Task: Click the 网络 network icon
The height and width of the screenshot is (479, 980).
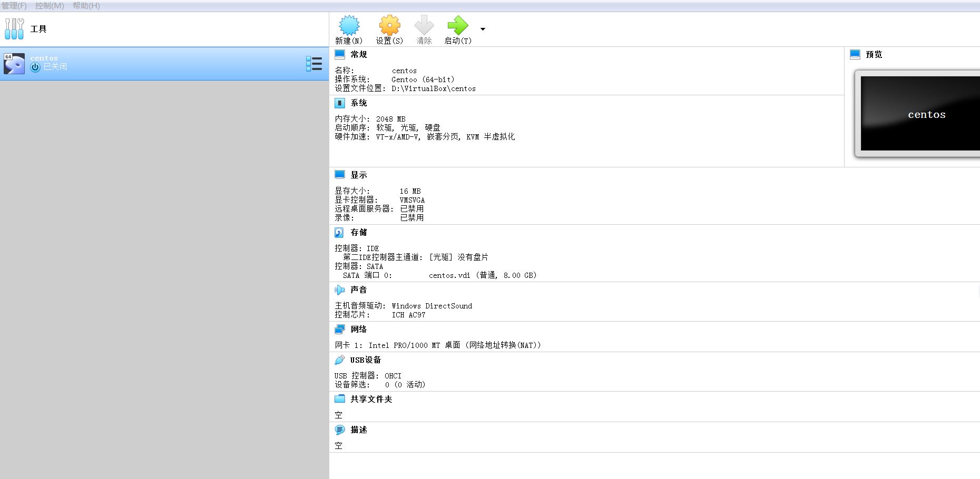Action: tap(340, 329)
